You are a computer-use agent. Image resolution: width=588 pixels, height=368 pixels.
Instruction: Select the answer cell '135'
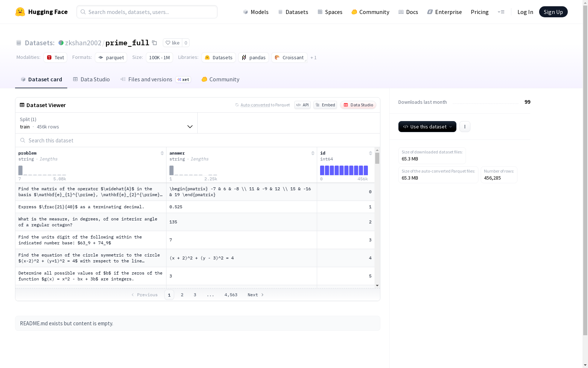point(241,222)
